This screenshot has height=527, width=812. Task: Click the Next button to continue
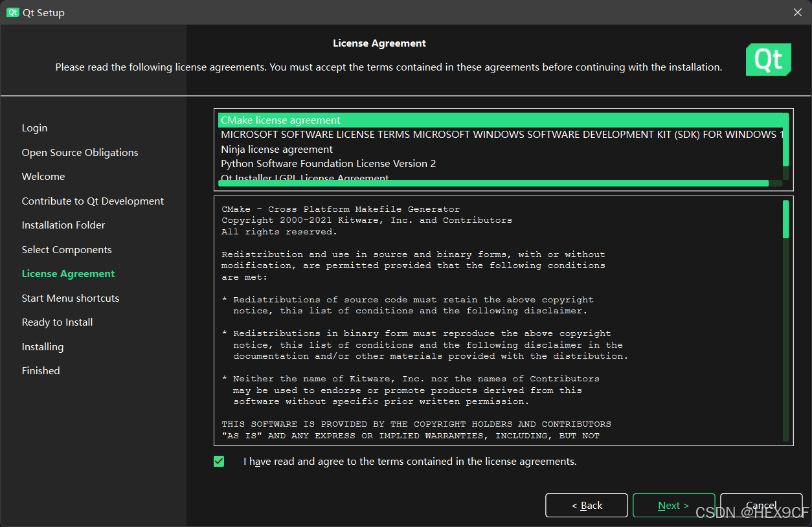pos(673,506)
